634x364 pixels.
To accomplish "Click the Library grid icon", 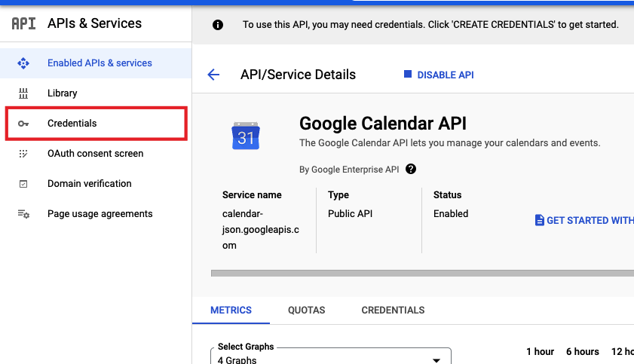I will pos(23,93).
